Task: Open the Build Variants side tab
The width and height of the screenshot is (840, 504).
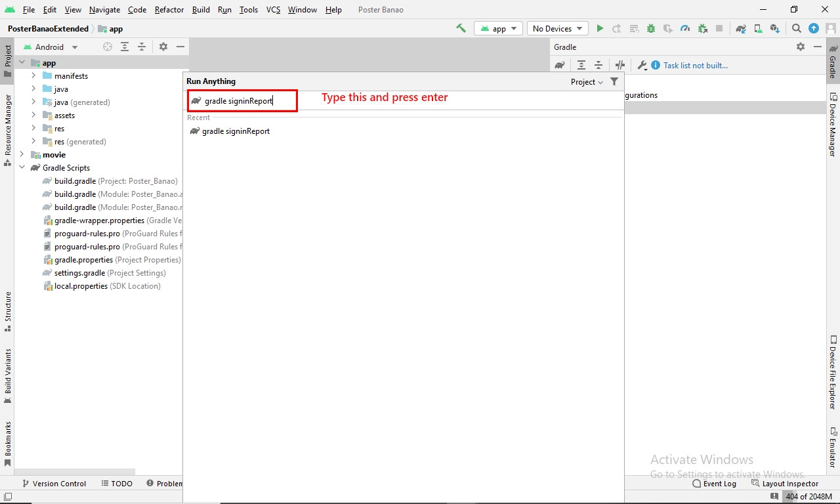Action: (8, 375)
